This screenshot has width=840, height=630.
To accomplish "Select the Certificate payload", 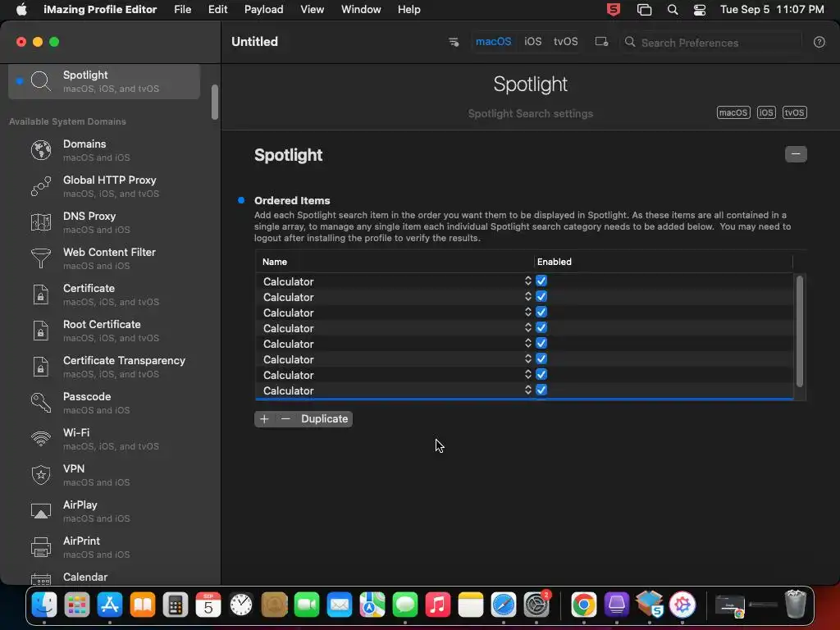I will [104, 294].
